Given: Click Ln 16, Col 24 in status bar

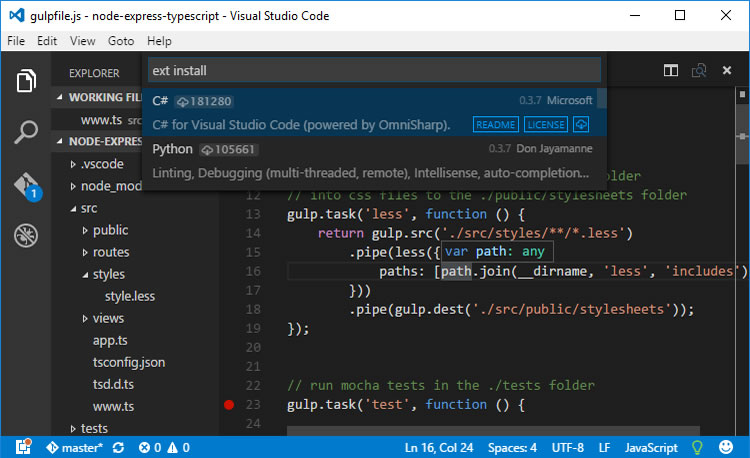Looking at the screenshot, I should [439, 448].
